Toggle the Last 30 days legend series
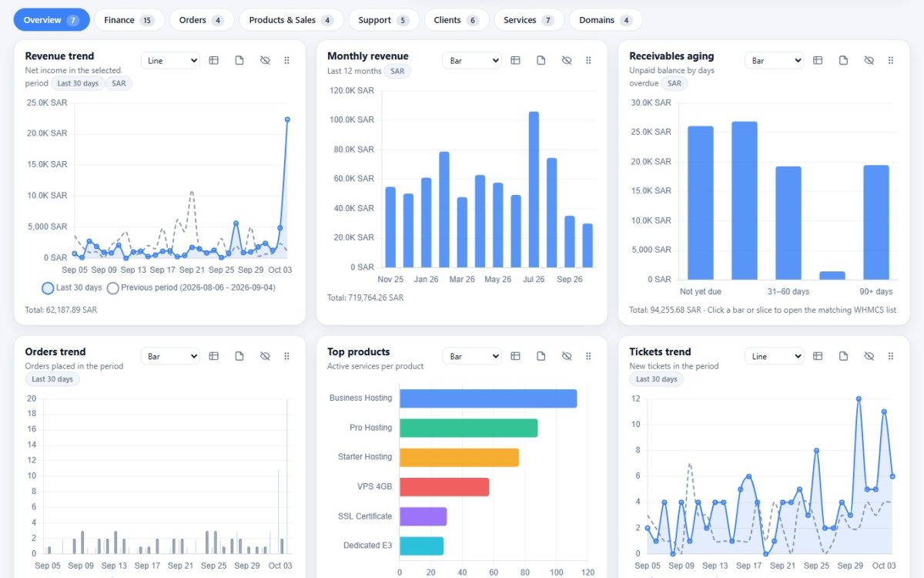 72,287
